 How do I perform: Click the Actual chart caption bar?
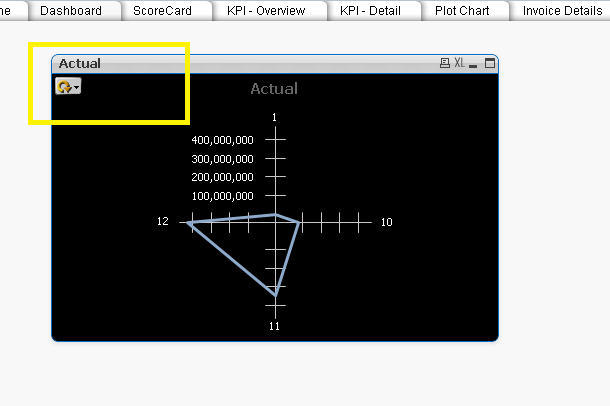(x=275, y=64)
